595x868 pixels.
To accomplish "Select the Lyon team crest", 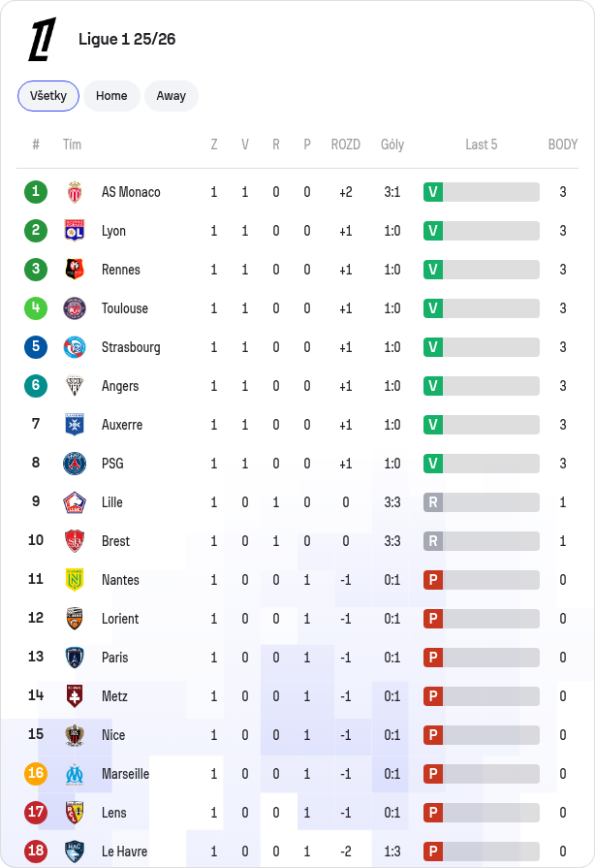I will 74,231.
